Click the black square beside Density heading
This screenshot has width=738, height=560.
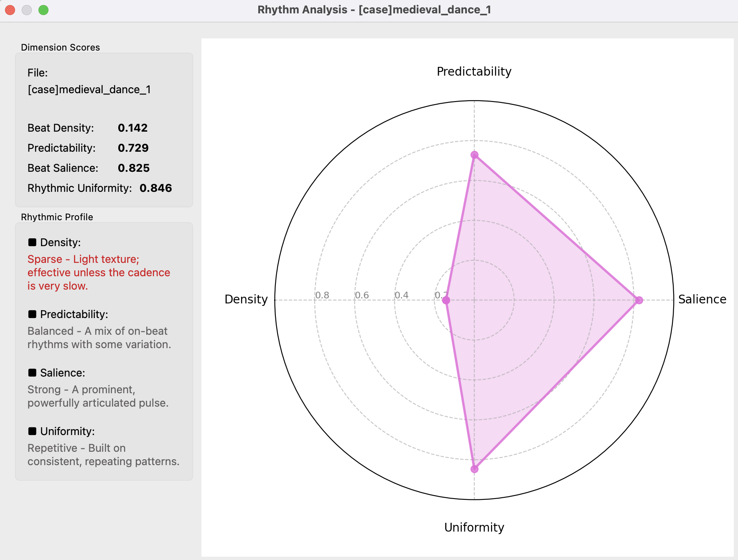coord(32,242)
